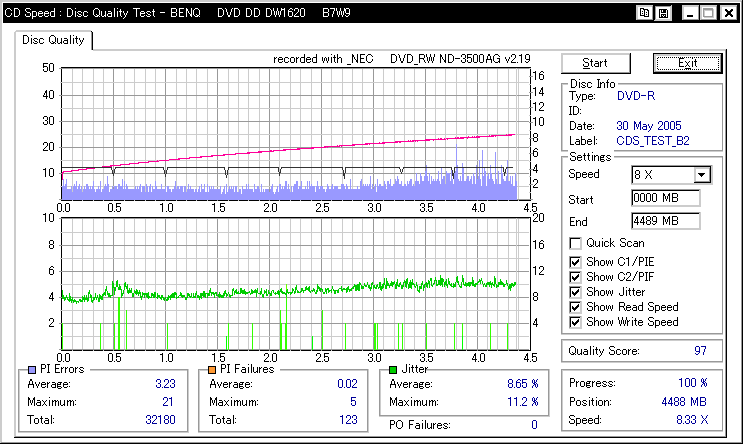This screenshot has height=444, width=743.
Task: Click the Start 0000 MB field
Action: pyautogui.click(x=666, y=198)
